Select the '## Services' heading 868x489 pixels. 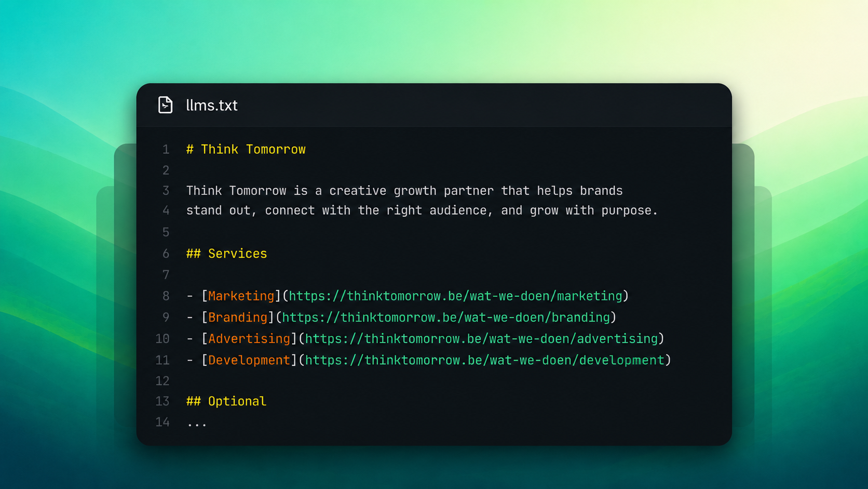click(226, 254)
